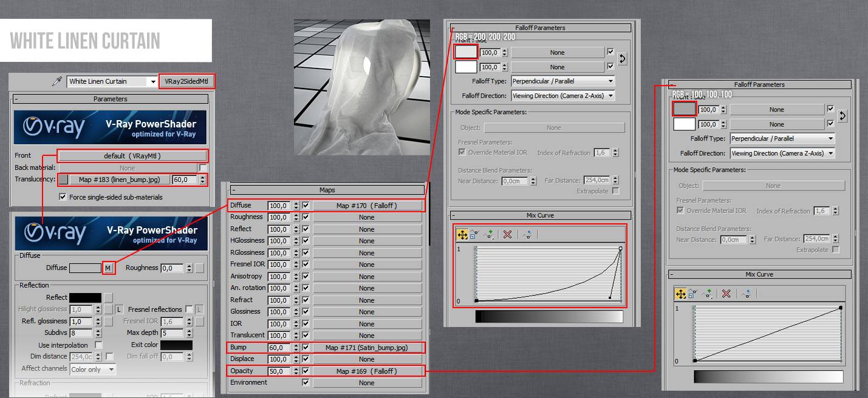The width and height of the screenshot is (868, 398).
Task: Toggle first map checkbox in middle Falloff panel
Action: click(x=610, y=52)
